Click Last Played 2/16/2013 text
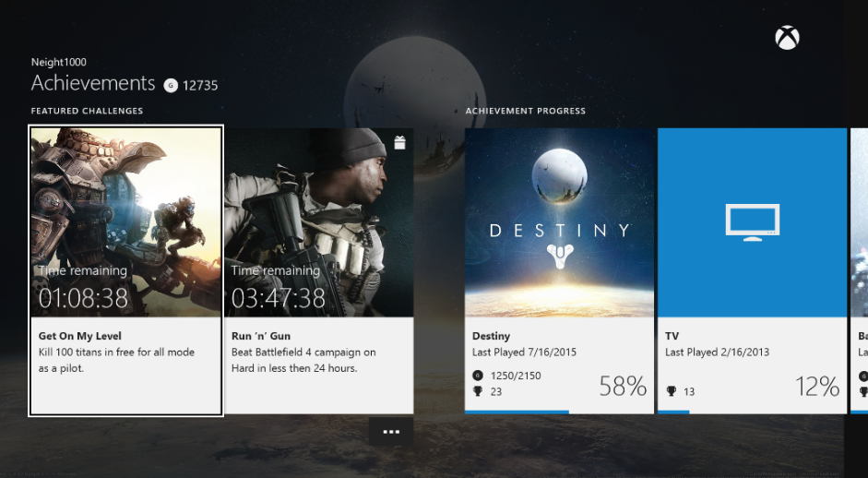868x478 pixels. coord(717,353)
